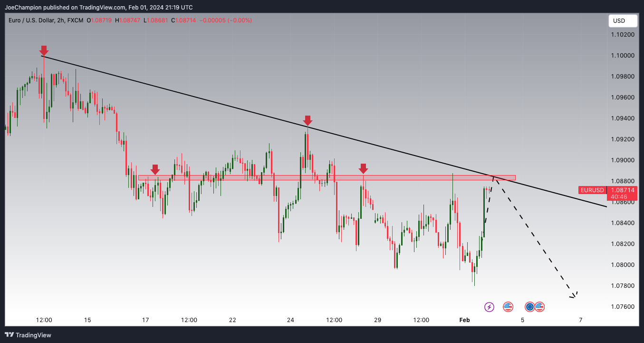Image resolution: width=644 pixels, height=343 pixels.
Task: Click the FXCM source label
Action: pos(76,20)
